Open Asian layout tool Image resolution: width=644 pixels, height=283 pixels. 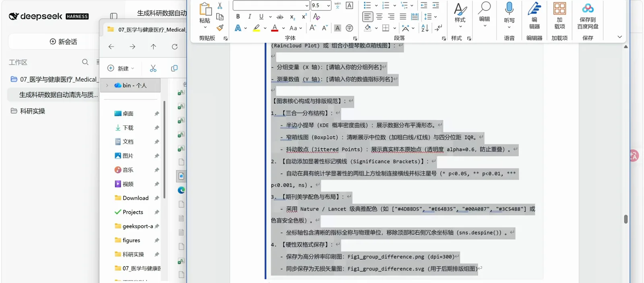(x=406, y=28)
